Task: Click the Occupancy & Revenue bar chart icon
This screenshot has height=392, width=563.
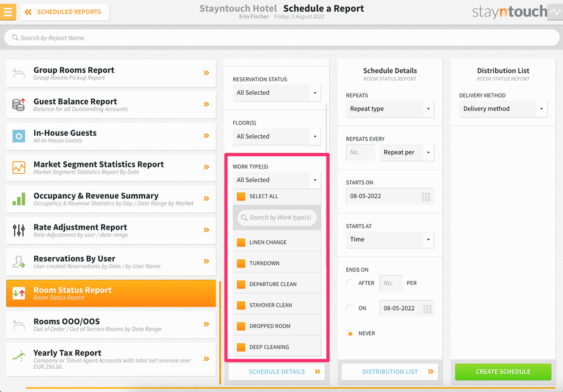Action: 19,199
